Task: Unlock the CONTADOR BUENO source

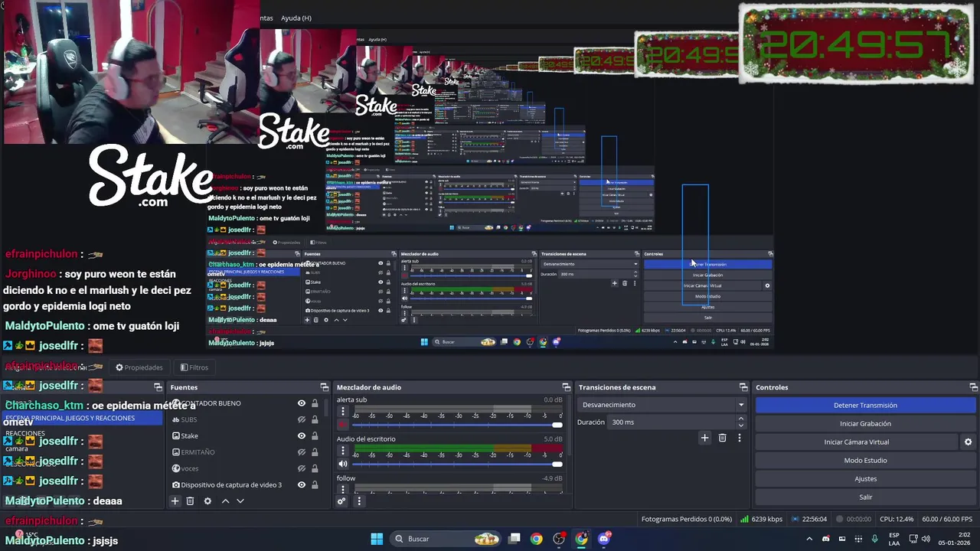Action: point(315,403)
